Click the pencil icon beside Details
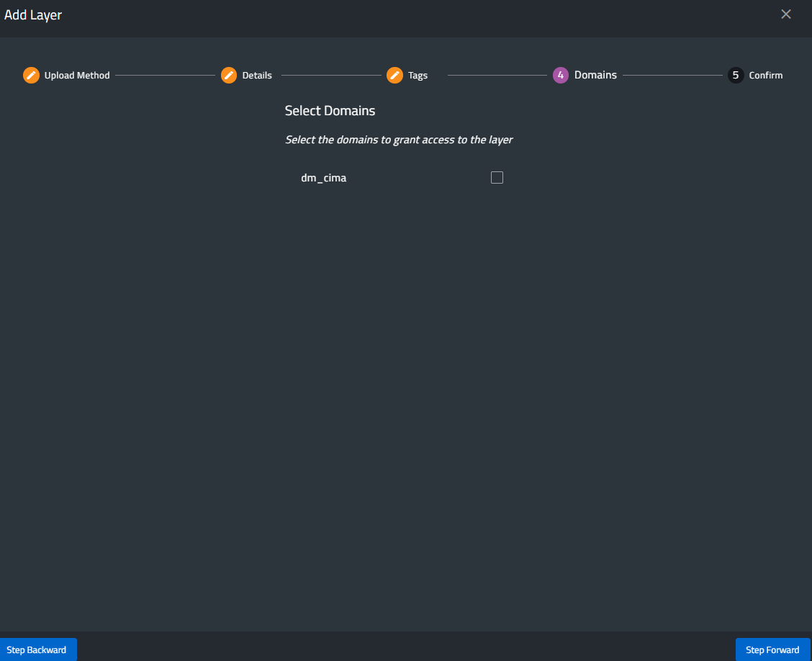812x661 pixels. (x=229, y=75)
